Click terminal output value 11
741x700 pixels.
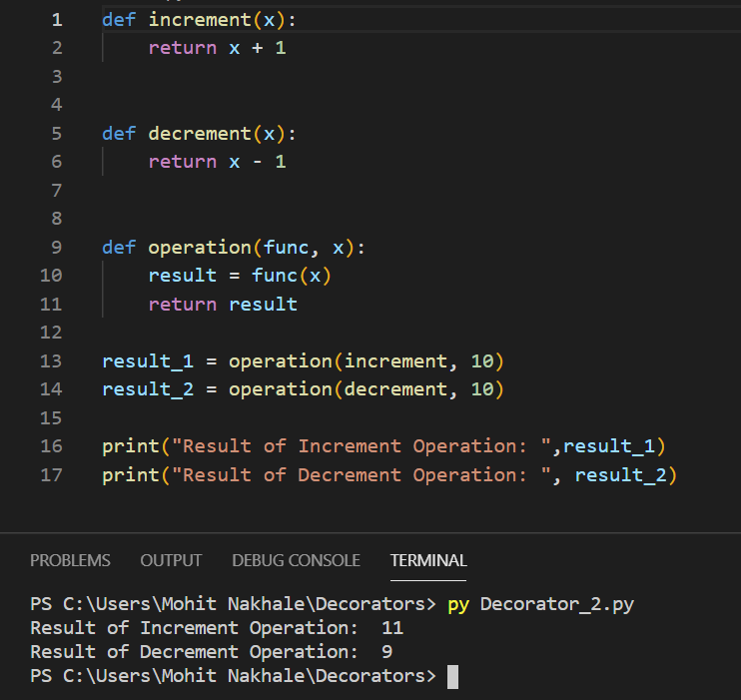click(x=392, y=628)
